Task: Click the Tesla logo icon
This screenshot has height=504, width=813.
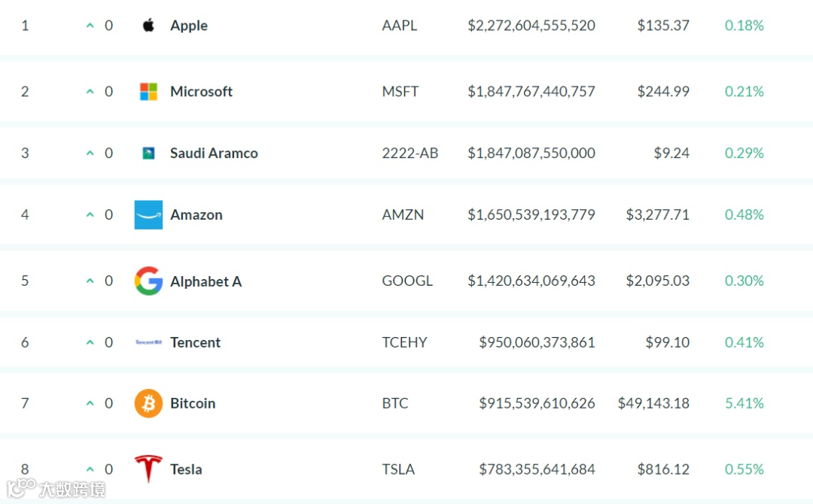Action: [x=148, y=469]
